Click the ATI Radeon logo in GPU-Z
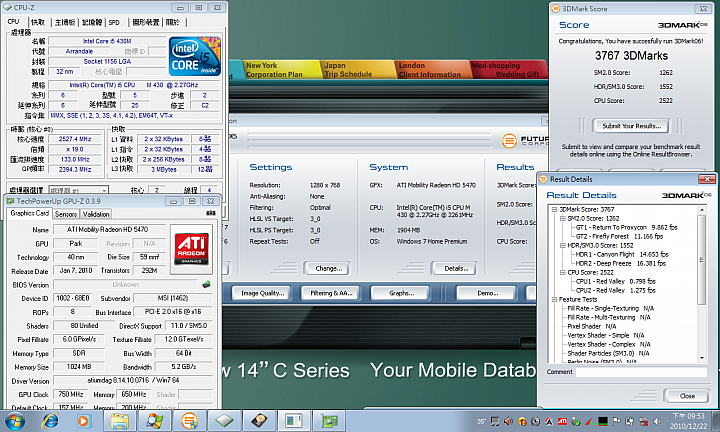 pos(191,249)
